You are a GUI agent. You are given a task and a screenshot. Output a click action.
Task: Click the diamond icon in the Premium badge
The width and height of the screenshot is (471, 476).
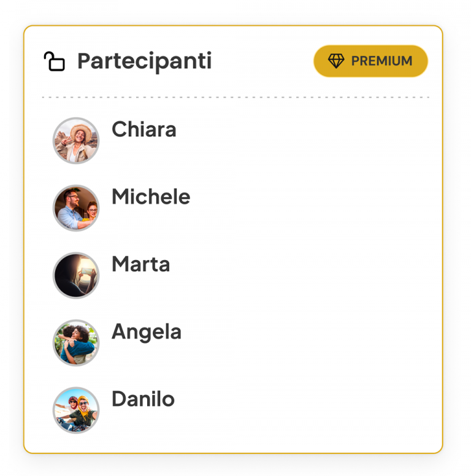pos(336,61)
